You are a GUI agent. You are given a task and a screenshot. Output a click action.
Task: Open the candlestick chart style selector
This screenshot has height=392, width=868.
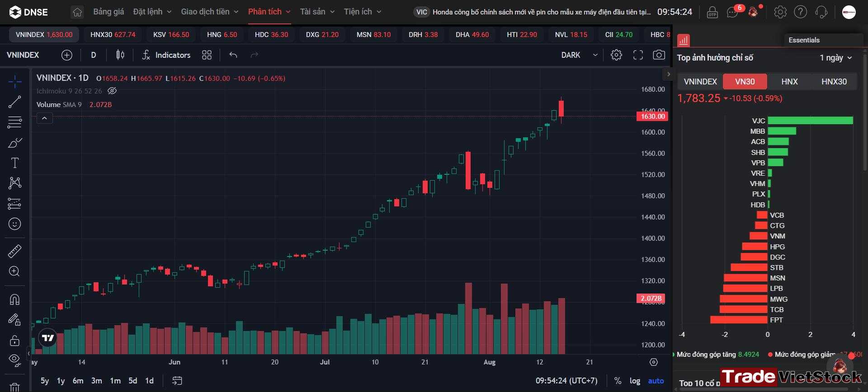120,55
